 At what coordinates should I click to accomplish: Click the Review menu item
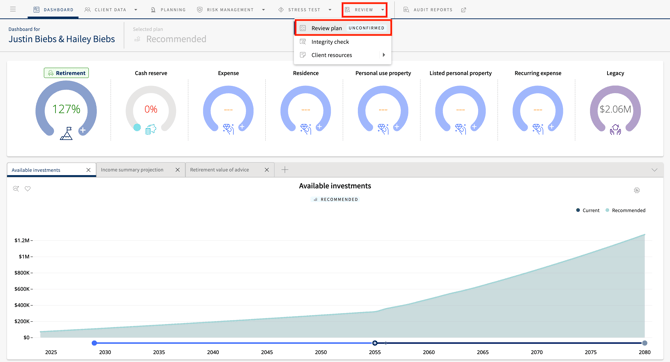click(359, 9)
